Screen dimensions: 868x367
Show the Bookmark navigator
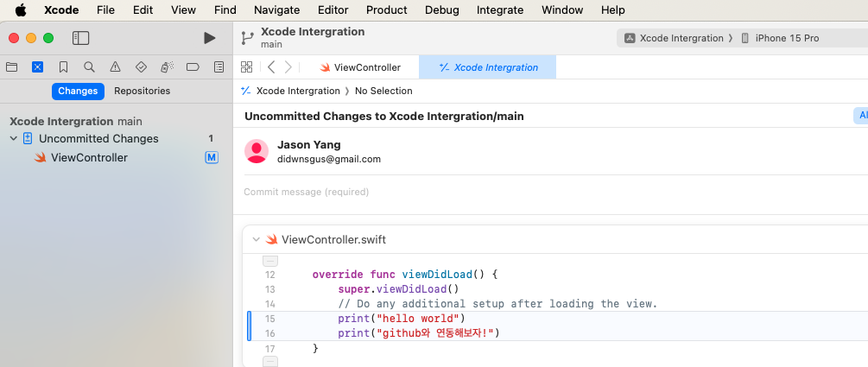63,67
